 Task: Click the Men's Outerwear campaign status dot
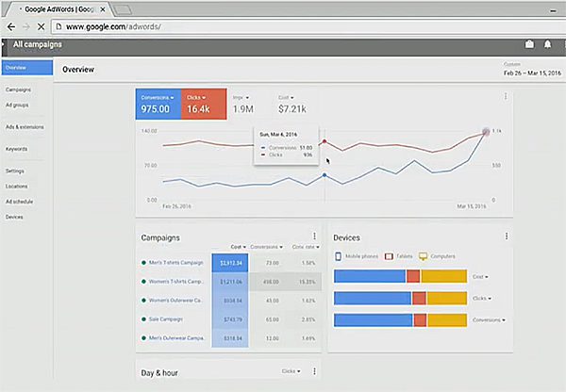tap(143, 338)
